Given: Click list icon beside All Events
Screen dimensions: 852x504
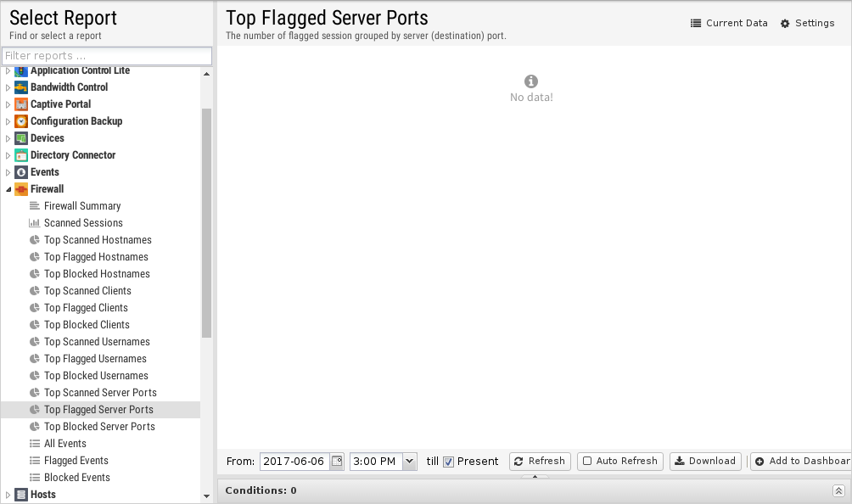Looking at the screenshot, I should [34, 444].
